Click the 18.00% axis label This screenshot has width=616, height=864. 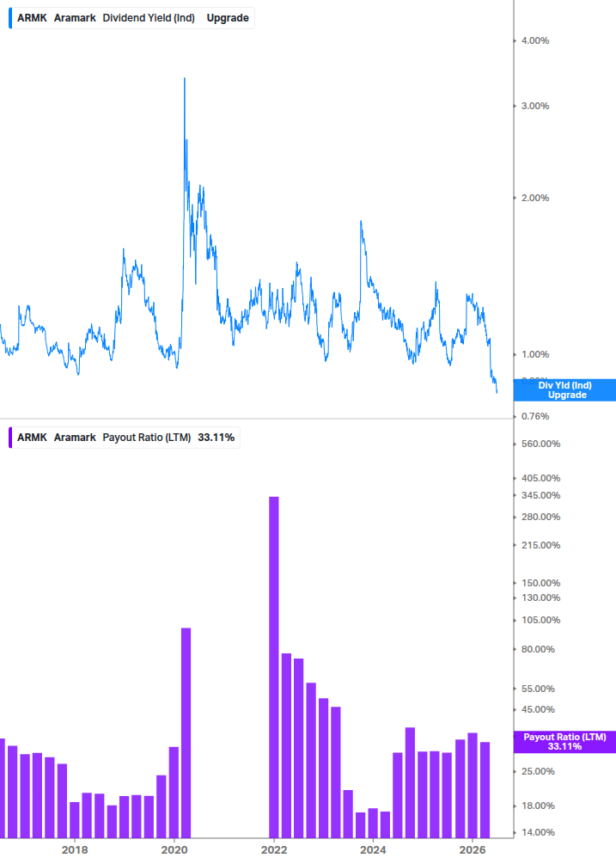(538, 806)
